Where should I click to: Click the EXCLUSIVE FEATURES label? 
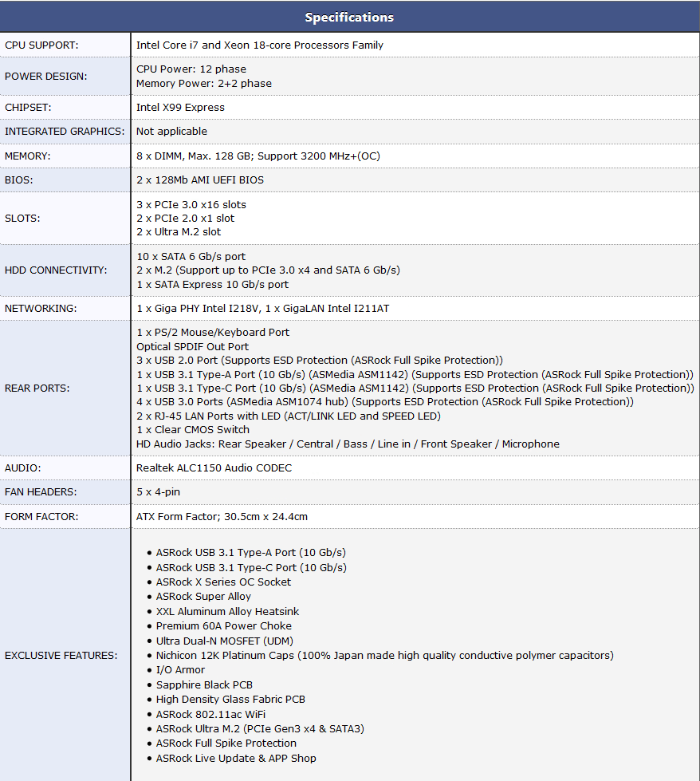click(61, 656)
